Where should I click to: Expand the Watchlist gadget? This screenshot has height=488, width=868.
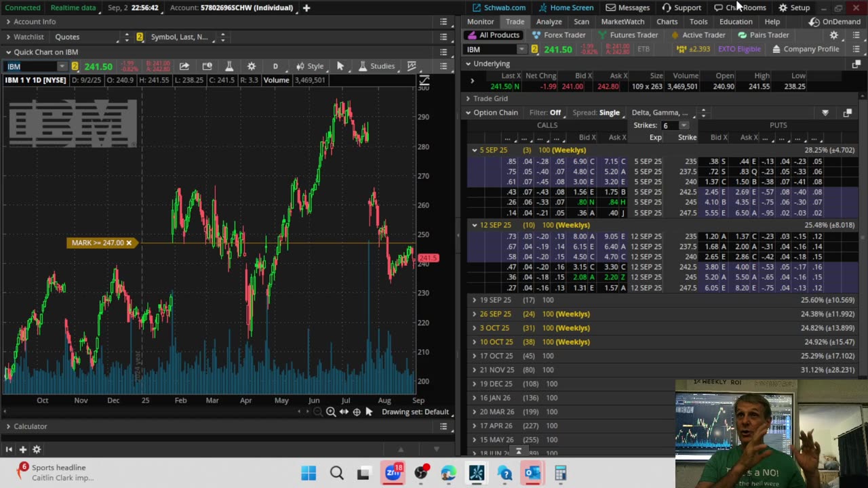coord(8,37)
